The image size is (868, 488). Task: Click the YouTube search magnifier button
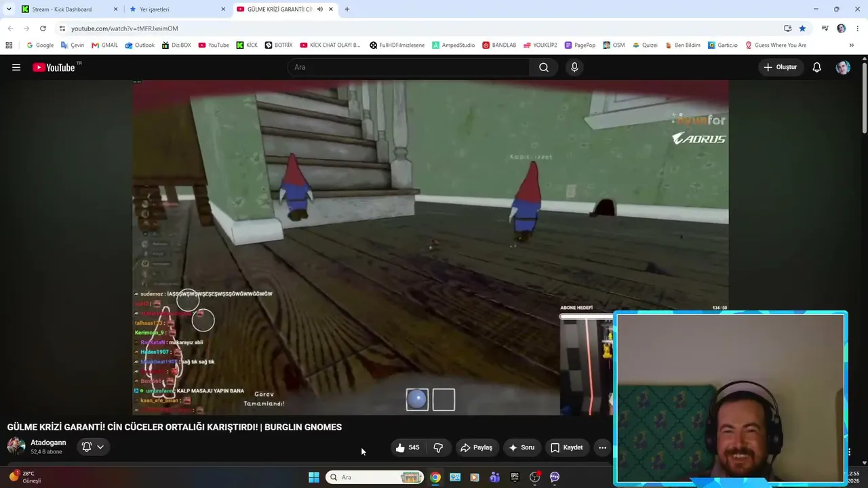tap(544, 67)
